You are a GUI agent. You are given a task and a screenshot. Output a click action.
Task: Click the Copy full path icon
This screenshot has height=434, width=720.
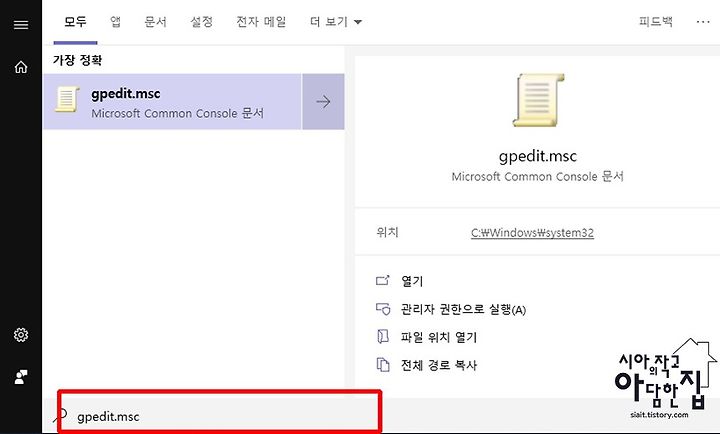point(382,365)
